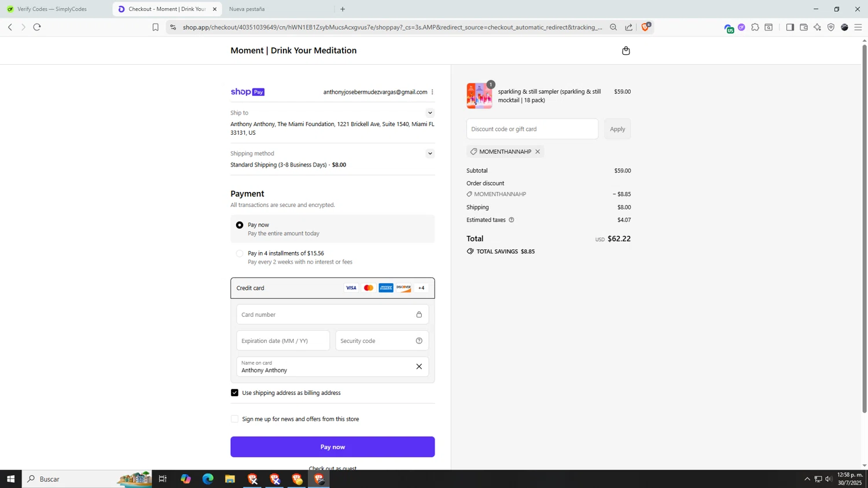Click Moment Drink Your Meditation store title
The image size is (868, 488).
pos(293,50)
